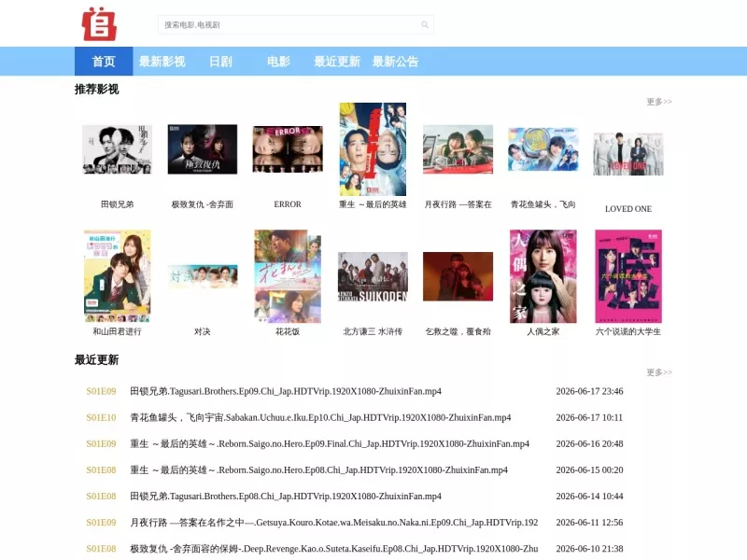Click the 青花鱼罐头，飞向 title link
Viewport: 747px width, 560px height.
[543, 204]
